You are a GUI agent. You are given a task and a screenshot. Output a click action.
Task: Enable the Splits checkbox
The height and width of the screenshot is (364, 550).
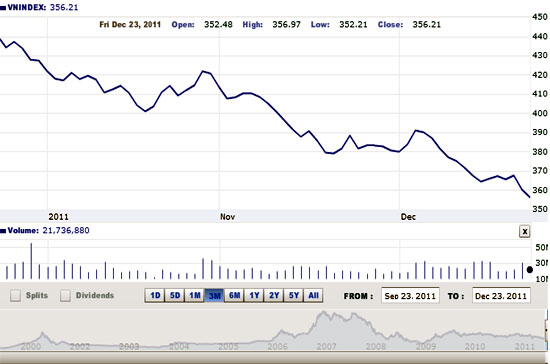[x=15, y=296]
